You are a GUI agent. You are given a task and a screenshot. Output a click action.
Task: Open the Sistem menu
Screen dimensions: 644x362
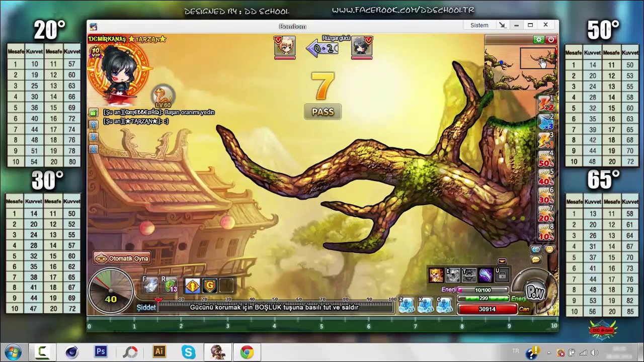(x=479, y=25)
